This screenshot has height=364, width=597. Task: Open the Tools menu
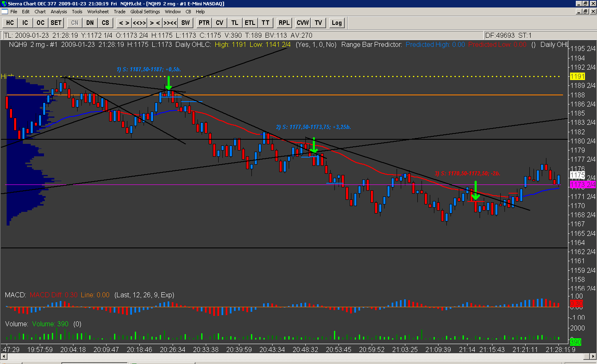(x=77, y=12)
